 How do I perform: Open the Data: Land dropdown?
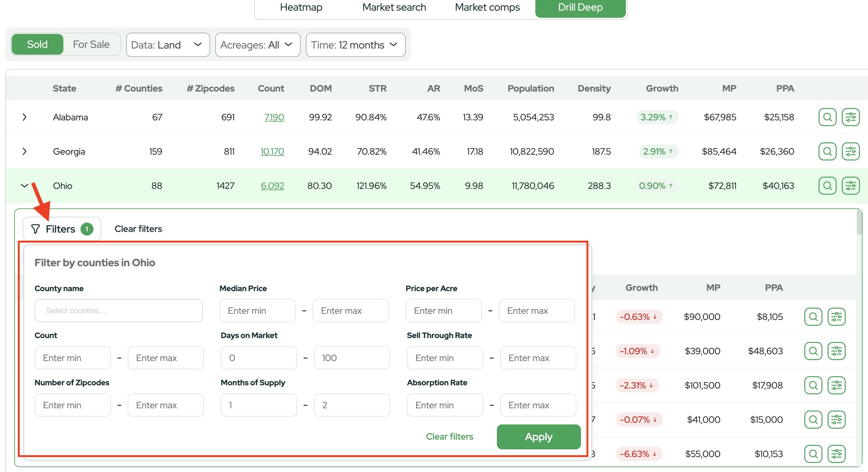[167, 45]
